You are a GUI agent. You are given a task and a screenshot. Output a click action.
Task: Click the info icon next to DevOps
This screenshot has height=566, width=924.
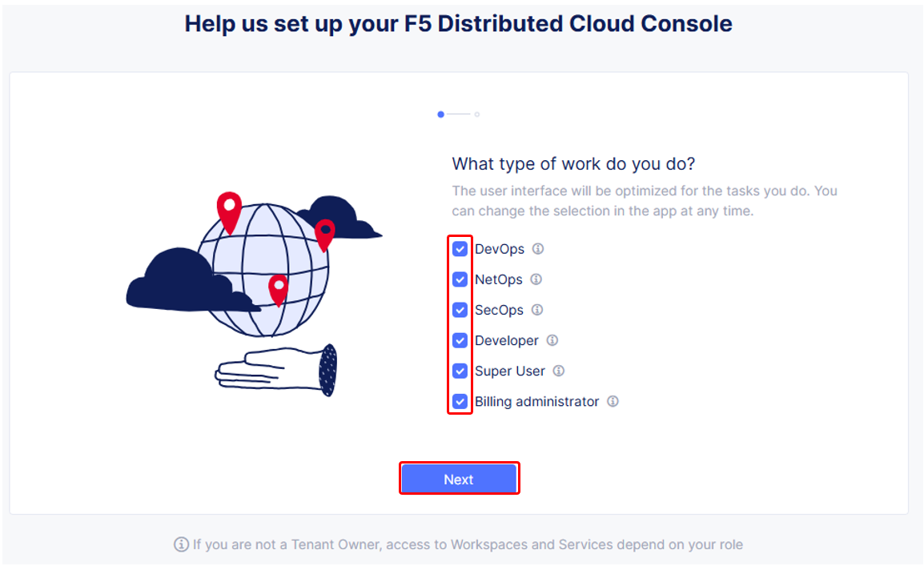click(538, 248)
